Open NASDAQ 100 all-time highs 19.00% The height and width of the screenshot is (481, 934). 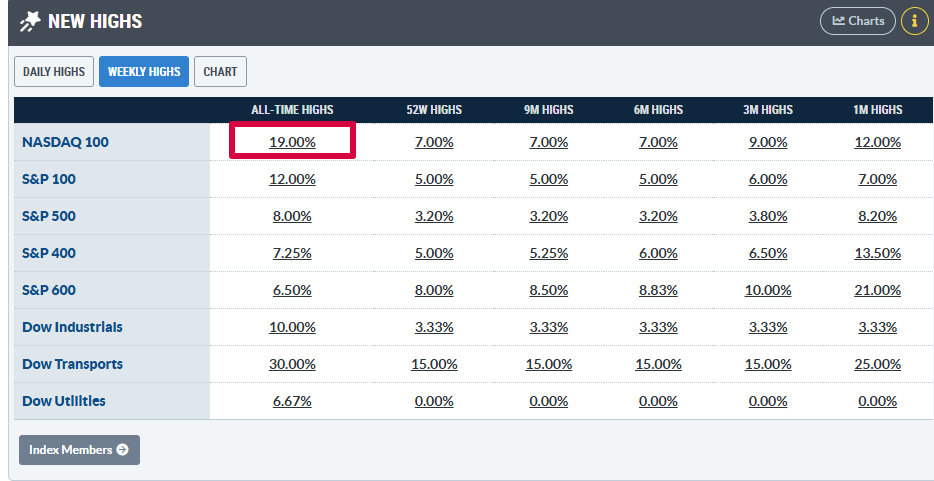click(292, 142)
